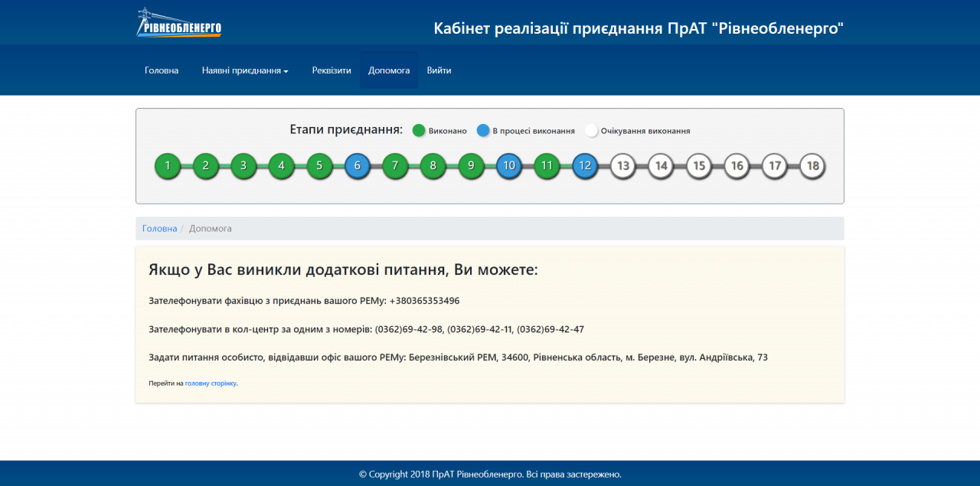The height and width of the screenshot is (486, 980).
Task: Select pending stage 17 circle
Action: pos(775,165)
